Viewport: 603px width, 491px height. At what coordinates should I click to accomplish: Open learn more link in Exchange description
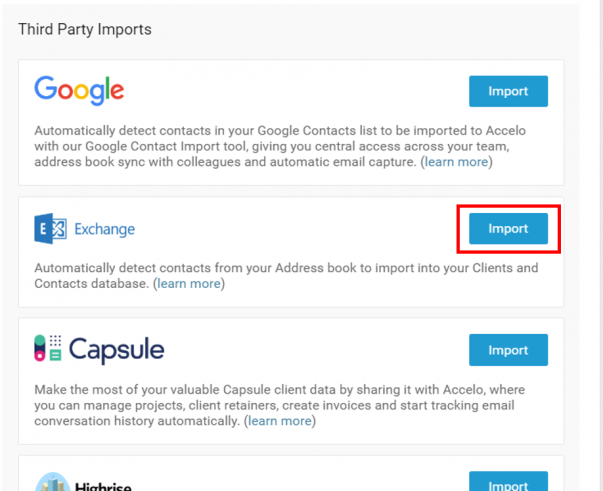189,284
